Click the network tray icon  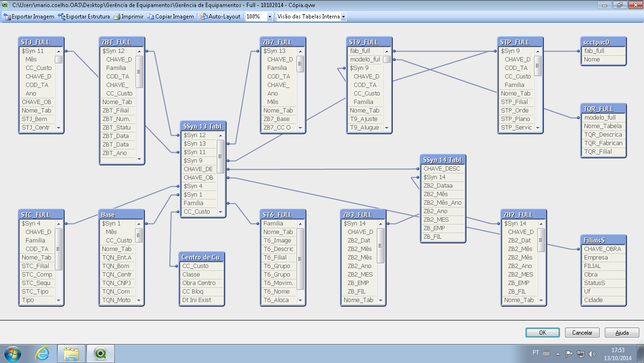(581, 353)
